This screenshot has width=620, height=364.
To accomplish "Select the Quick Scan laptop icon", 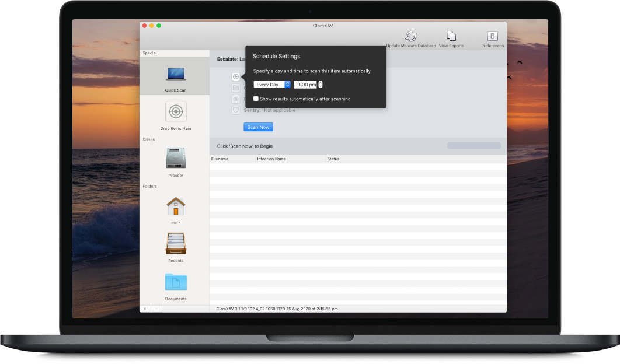I will 176,74.
